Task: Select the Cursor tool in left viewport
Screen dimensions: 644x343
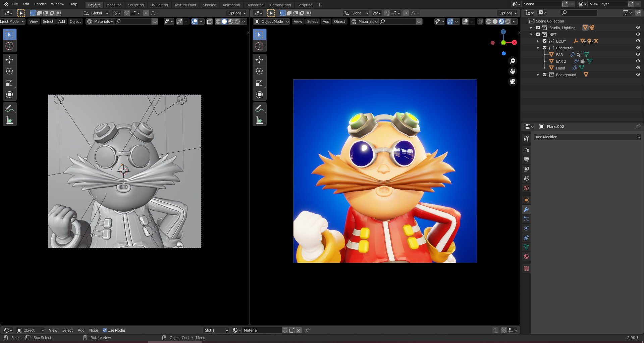Action: 9,46
